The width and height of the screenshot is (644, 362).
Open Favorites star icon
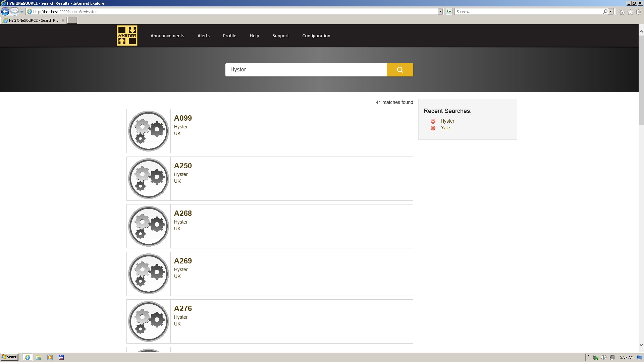coord(630,12)
